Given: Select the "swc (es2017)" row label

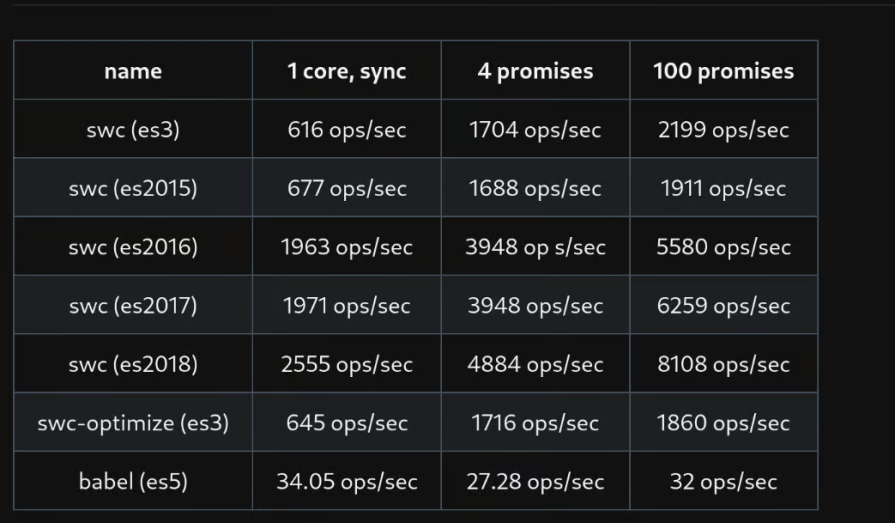Looking at the screenshot, I should pyautogui.click(x=133, y=306).
